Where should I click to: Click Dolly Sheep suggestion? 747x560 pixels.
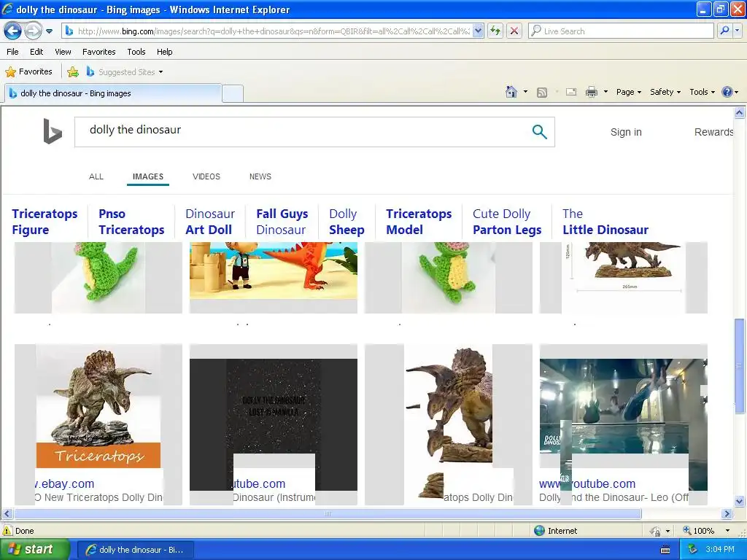(347, 222)
